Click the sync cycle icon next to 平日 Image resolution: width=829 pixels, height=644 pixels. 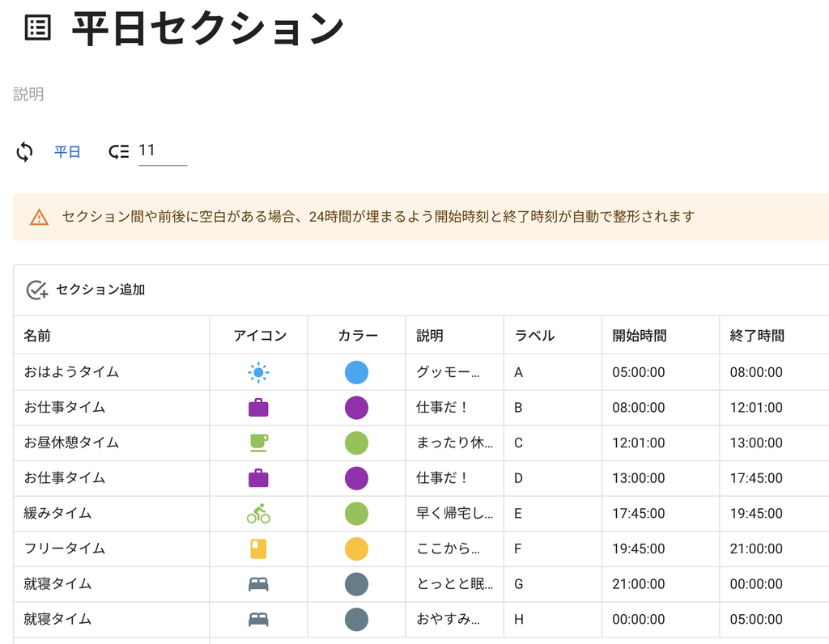[x=24, y=152]
